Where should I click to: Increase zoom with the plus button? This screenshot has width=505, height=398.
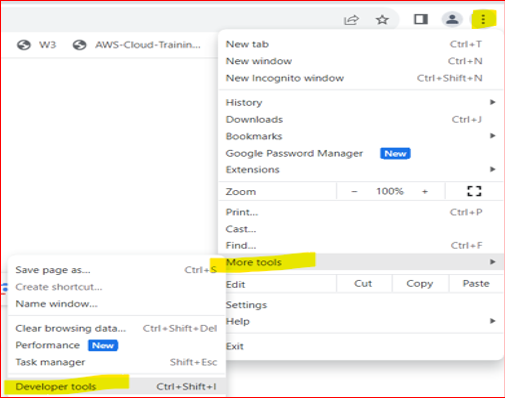425,191
